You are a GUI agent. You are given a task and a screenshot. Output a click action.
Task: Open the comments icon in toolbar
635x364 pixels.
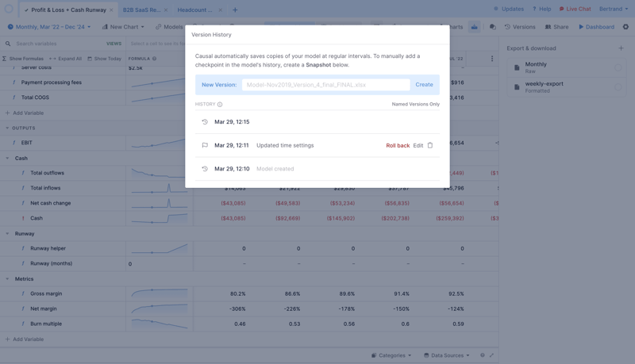[492, 27]
